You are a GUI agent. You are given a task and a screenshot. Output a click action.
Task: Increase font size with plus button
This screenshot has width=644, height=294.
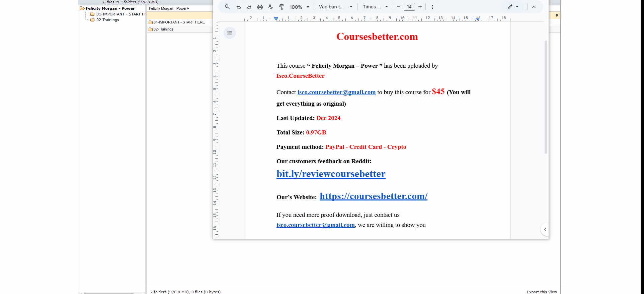pyautogui.click(x=420, y=7)
